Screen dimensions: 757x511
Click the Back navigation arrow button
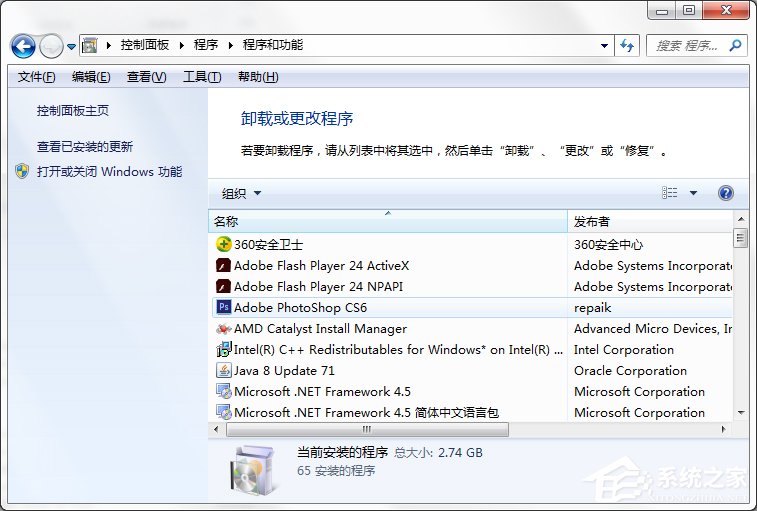(23, 46)
